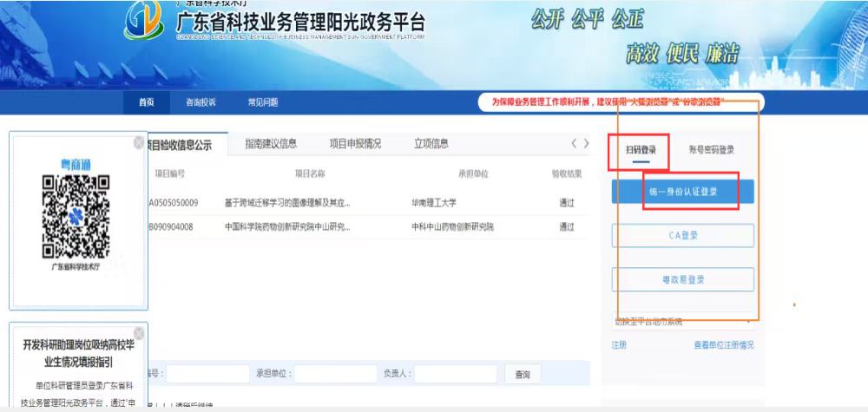The height and width of the screenshot is (412, 868).
Task: Close the 开发科研助理岗位 notice popup
Action: click(x=138, y=333)
